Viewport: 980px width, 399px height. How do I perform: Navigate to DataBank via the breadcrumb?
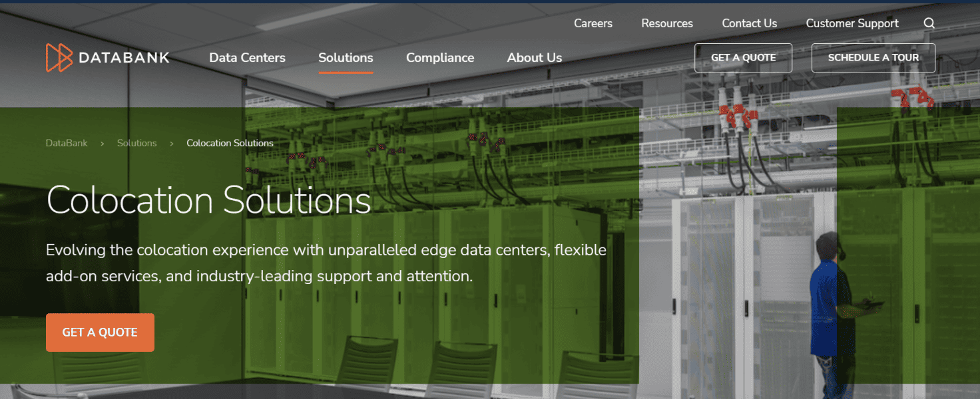point(66,143)
